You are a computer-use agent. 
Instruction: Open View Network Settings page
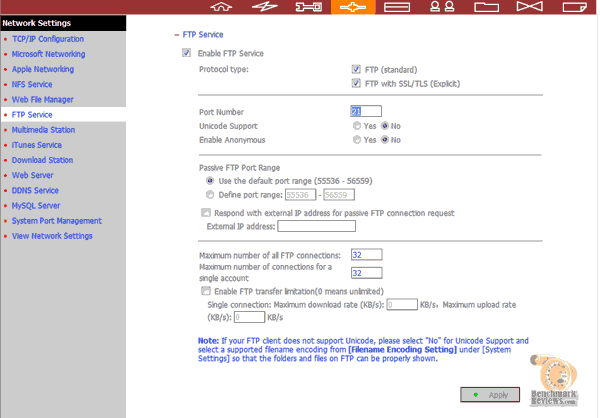tap(52, 236)
